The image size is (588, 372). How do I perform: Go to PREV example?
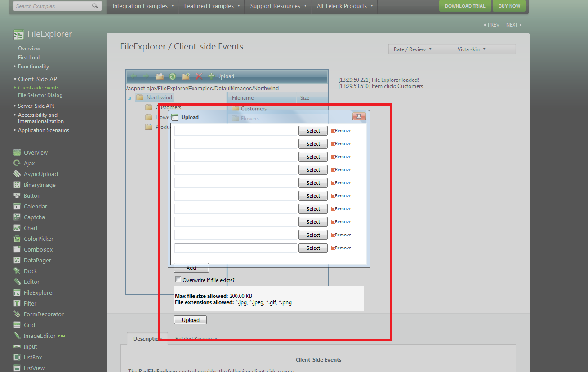tap(491, 25)
